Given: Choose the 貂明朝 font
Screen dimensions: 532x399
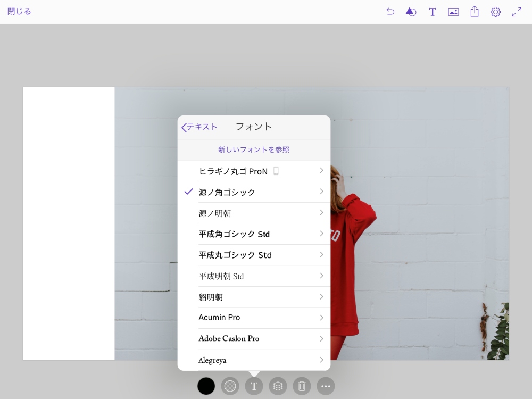Looking at the screenshot, I should (254, 297).
